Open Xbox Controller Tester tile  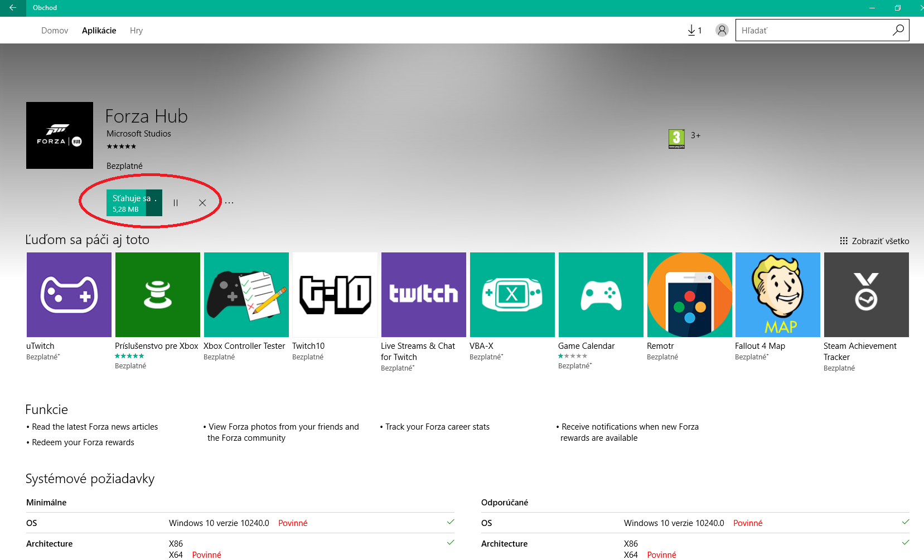(246, 295)
